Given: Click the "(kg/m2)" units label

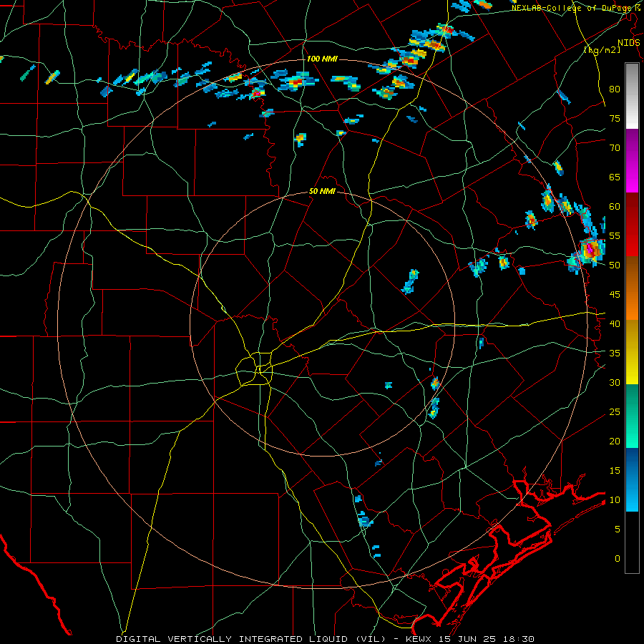Looking at the screenshot, I should (x=602, y=50).
